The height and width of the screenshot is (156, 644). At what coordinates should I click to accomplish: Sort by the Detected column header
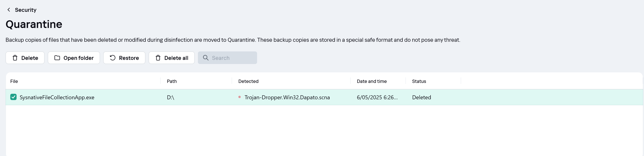click(248, 81)
